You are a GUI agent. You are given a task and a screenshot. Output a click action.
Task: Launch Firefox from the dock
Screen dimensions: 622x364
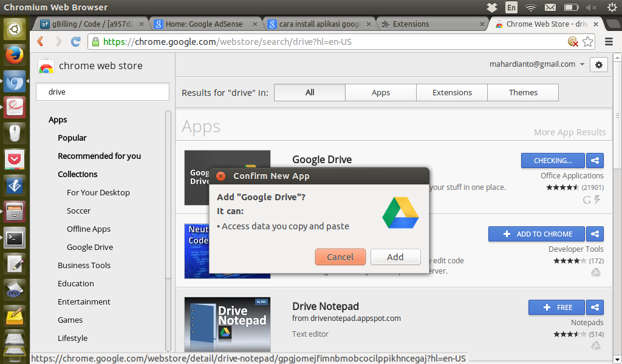point(15,55)
